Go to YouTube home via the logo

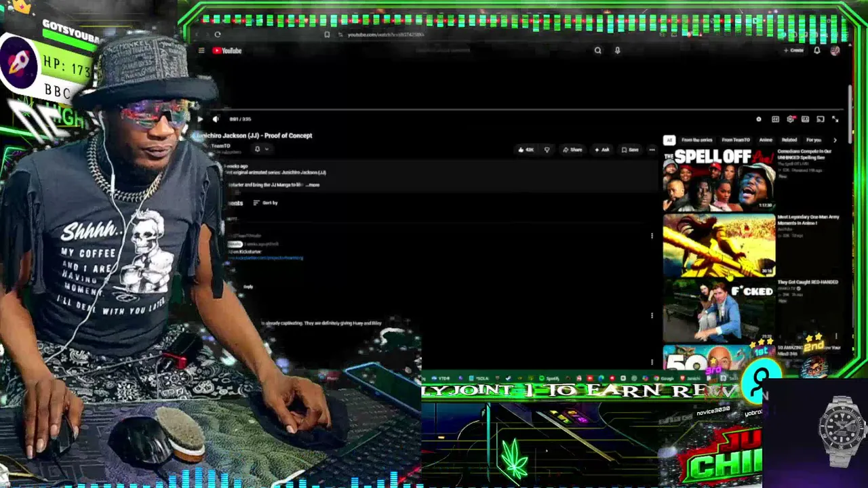click(227, 50)
